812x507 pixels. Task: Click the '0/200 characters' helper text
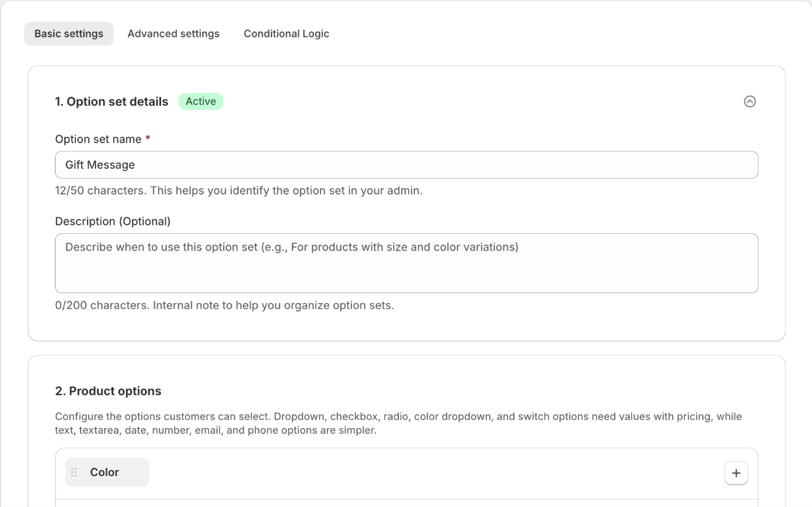point(225,305)
